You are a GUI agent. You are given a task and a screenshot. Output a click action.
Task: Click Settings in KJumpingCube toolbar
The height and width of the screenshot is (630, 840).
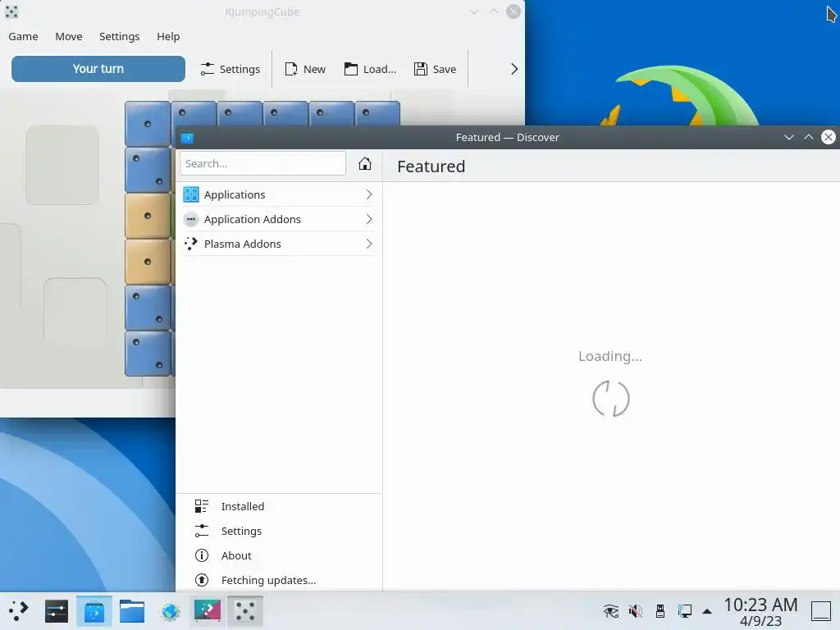[x=230, y=69]
